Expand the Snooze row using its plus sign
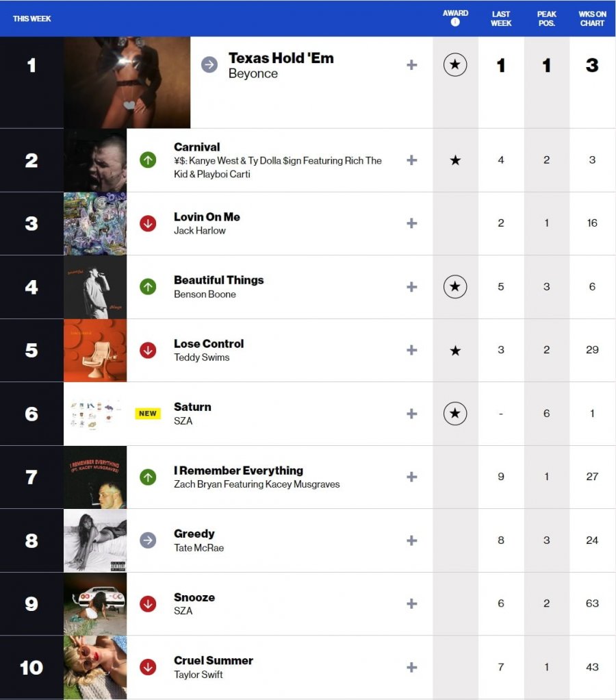This screenshot has width=616, height=700. 411,603
